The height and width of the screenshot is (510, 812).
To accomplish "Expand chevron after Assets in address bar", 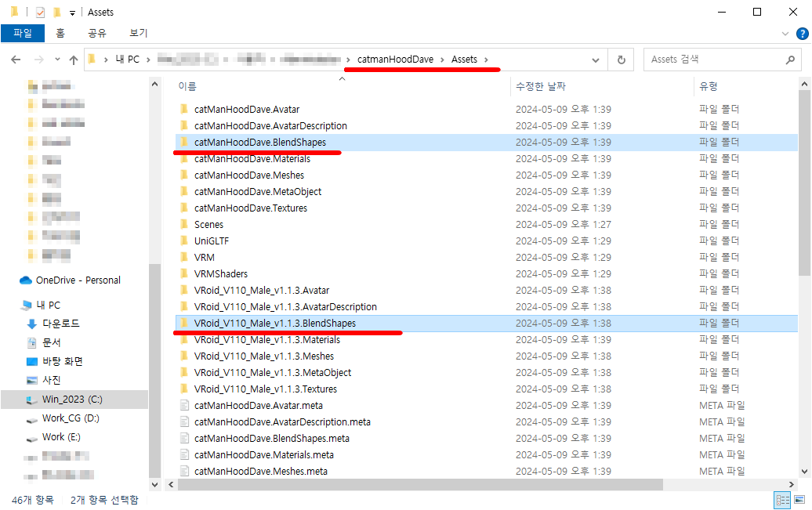I will 486,60.
